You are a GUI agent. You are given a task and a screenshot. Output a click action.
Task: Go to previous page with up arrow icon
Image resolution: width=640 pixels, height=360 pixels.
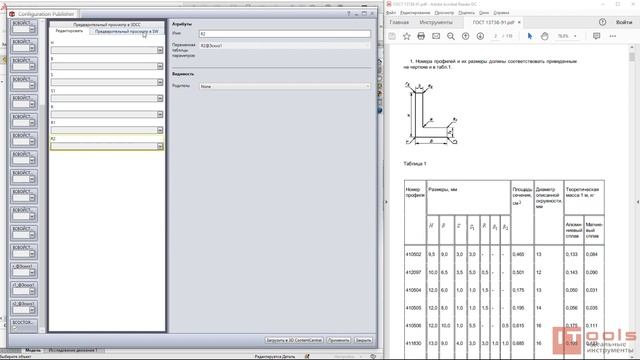tap(465, 36)
